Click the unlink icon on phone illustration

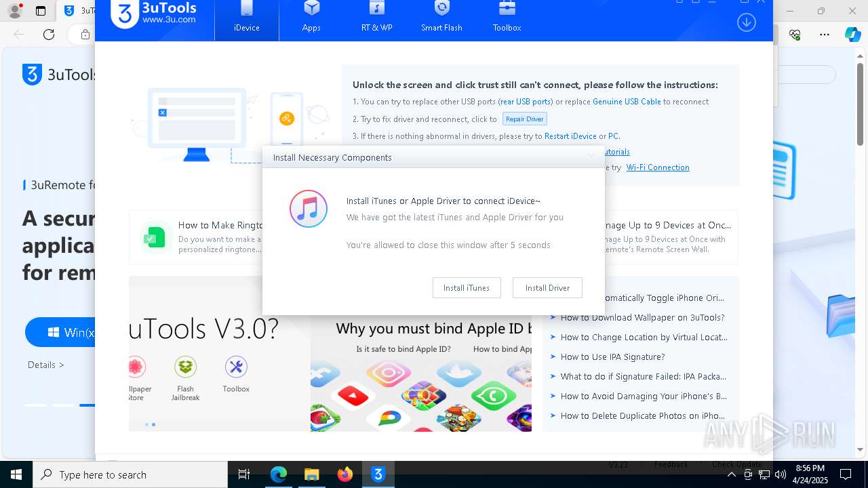(x=286, y=119)
